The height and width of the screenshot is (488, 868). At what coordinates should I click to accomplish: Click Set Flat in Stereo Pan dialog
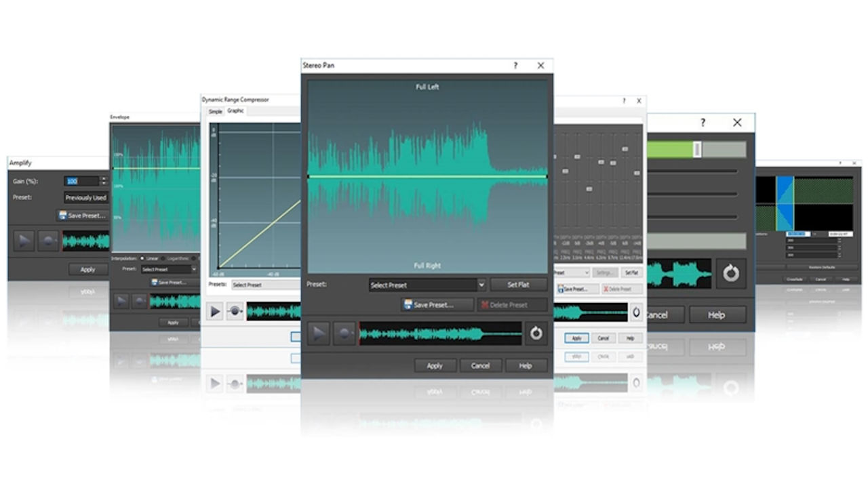(x=518, y=285)
